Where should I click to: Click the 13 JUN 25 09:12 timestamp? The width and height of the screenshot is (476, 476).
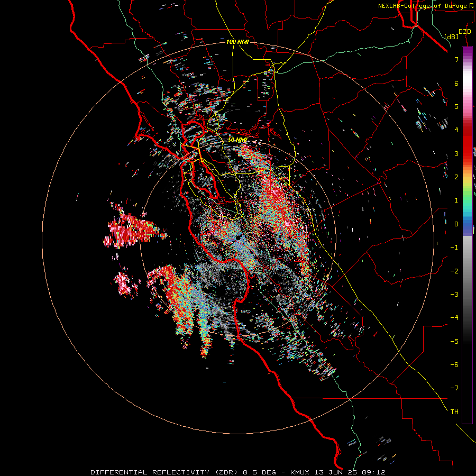(350, 472)
